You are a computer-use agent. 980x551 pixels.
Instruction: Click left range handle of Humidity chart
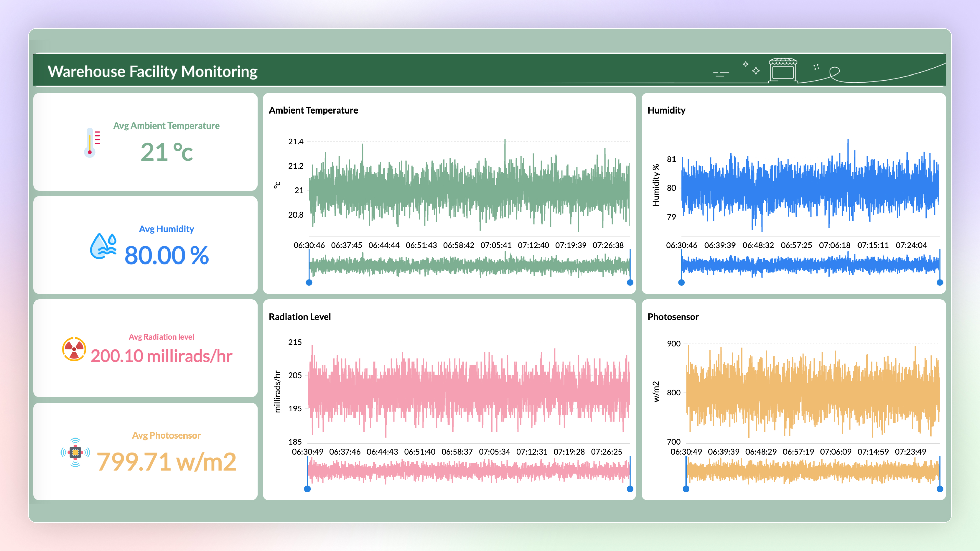point(681,283)
